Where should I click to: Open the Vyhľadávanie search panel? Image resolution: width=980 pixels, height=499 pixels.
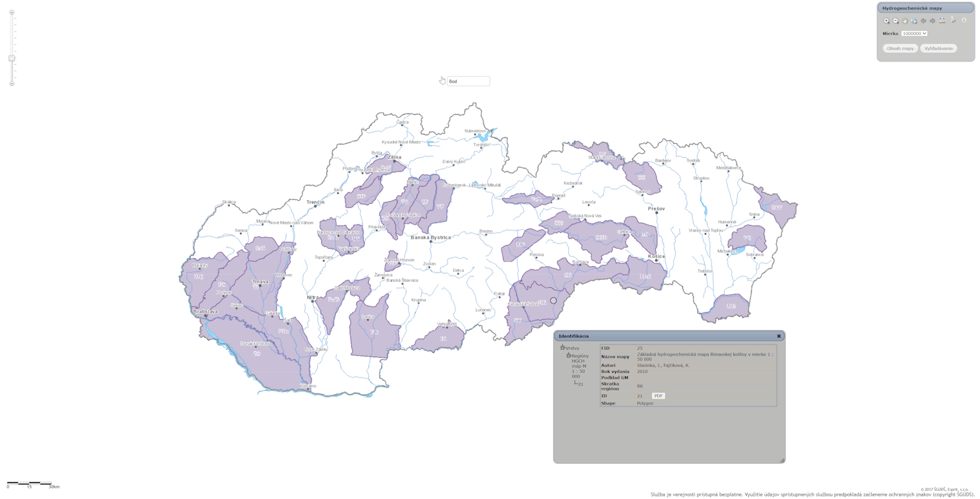[938, 48]
